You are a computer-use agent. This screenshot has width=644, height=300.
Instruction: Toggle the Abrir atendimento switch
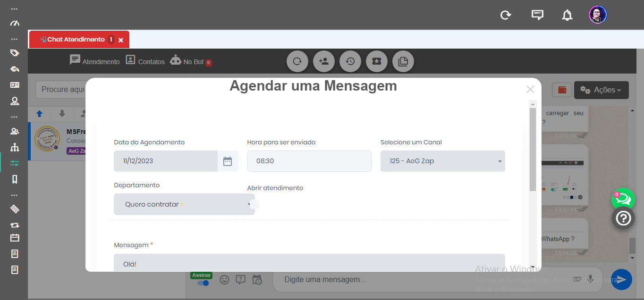(x=254, y=204)
